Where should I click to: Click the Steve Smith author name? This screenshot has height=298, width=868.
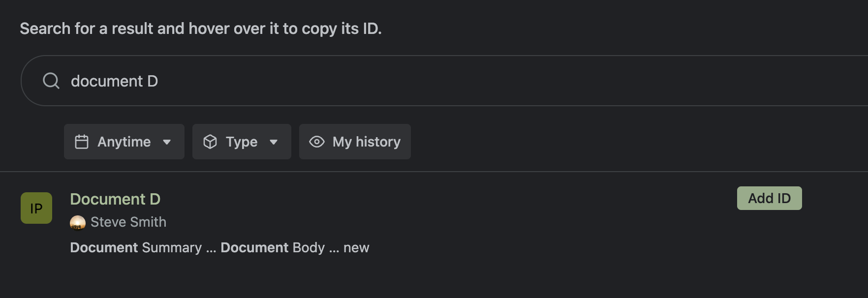pyautogui.click(x=128, y=222)
